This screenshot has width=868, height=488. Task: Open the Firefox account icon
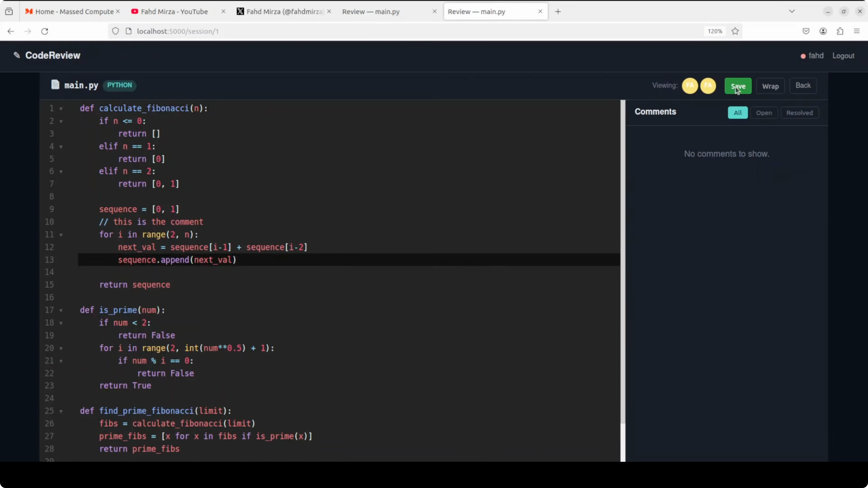(x=823, y=31)
